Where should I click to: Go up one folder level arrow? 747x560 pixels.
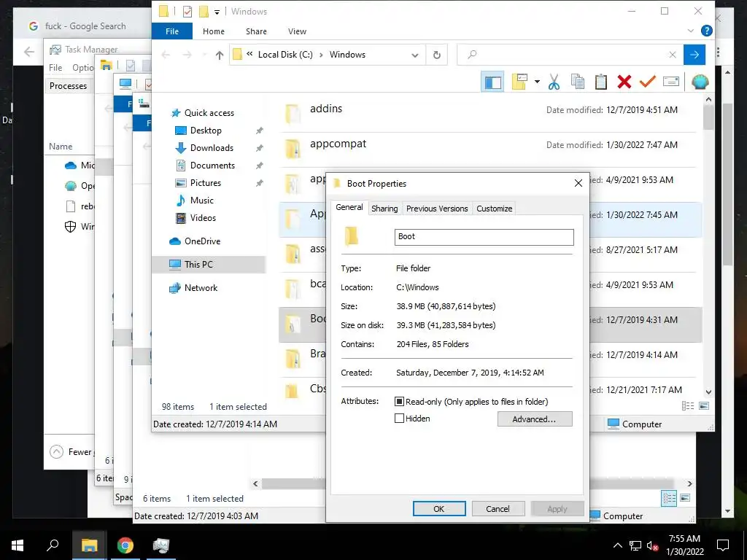pyautogui.click(x=219, y=55)
